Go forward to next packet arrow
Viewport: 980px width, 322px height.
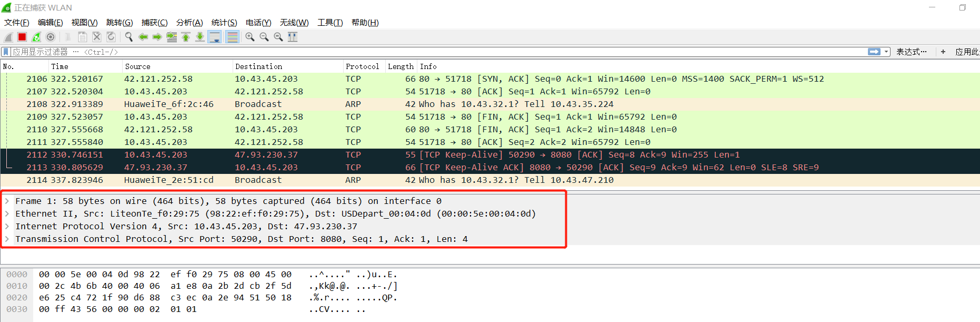[x=157, y=37]
